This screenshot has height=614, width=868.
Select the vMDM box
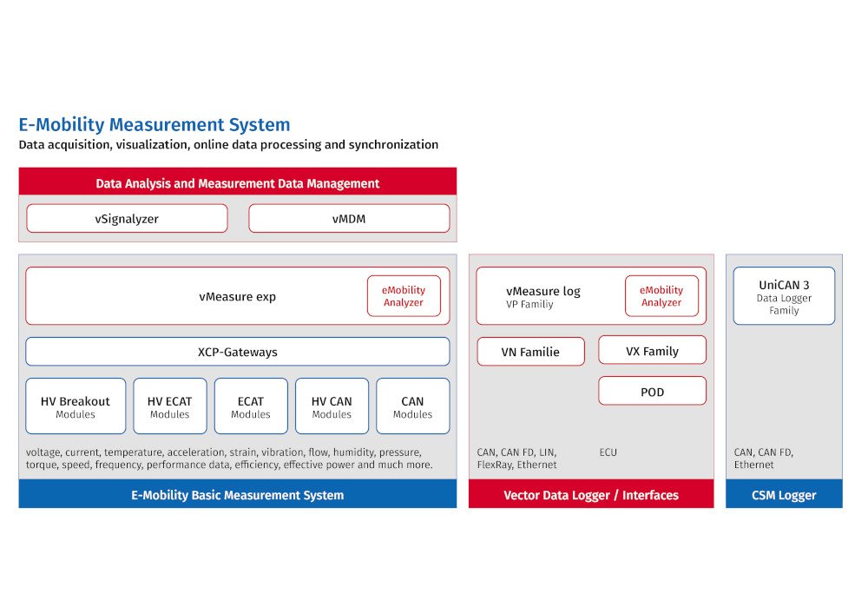click(349, 219)
